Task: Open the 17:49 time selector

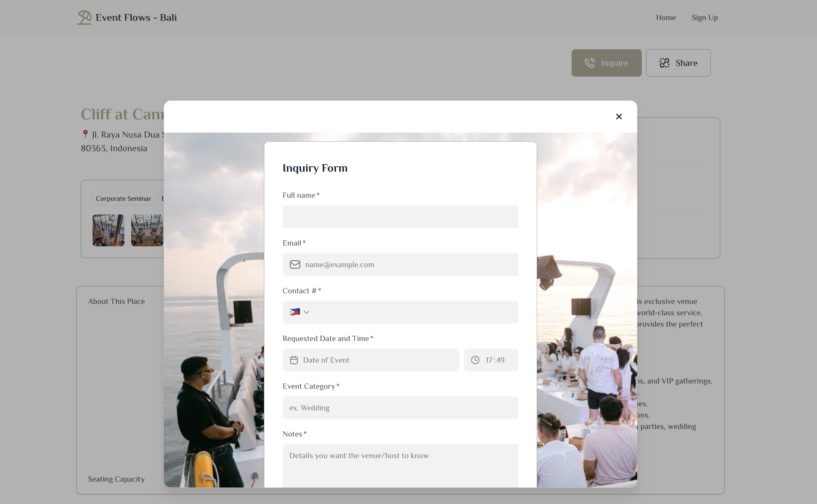Action: 495,360
